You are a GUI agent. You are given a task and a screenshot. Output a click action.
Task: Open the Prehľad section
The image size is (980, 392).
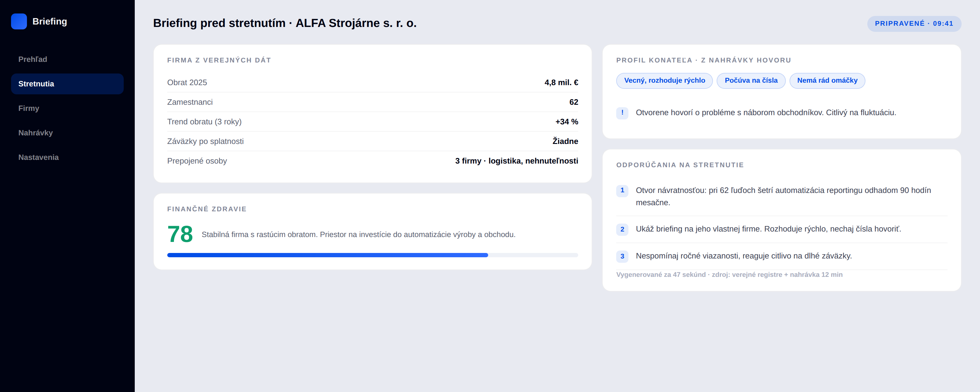click(x=67, y=59)
